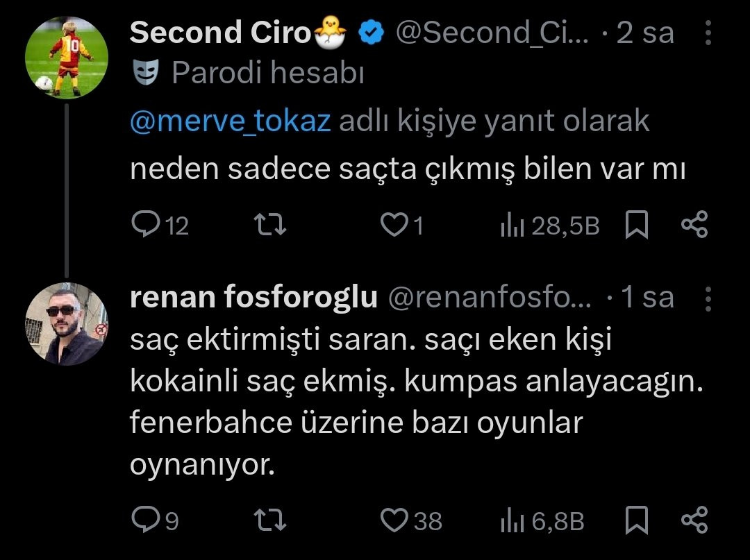Share renan fosforoglu's reply
The height and width of the screenshot is (560, 750).
pyautogui.click(x=694, y=520)
